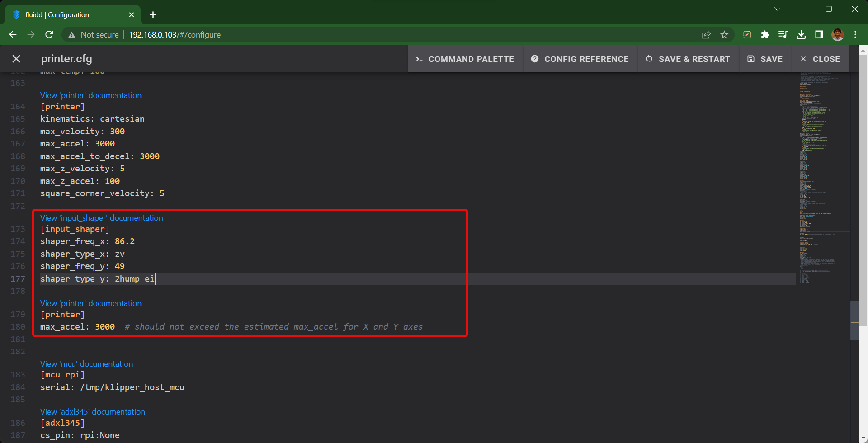The width and height of the screenshot is (868, 443).
Task: Go back in browser history
Action: (x=13, y=35)
